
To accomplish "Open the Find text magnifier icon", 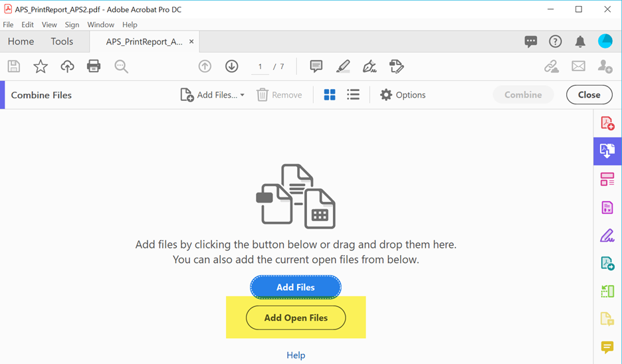I will point(121,66).
